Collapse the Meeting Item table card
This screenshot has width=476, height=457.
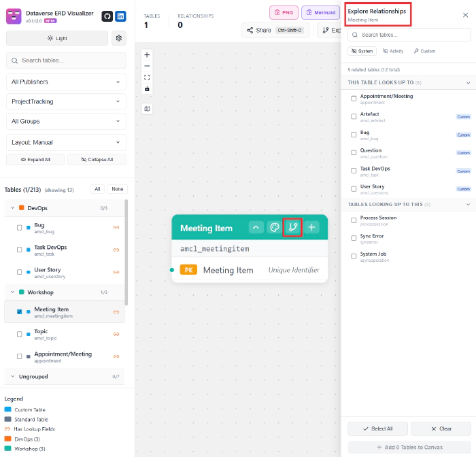coord(256,228)
